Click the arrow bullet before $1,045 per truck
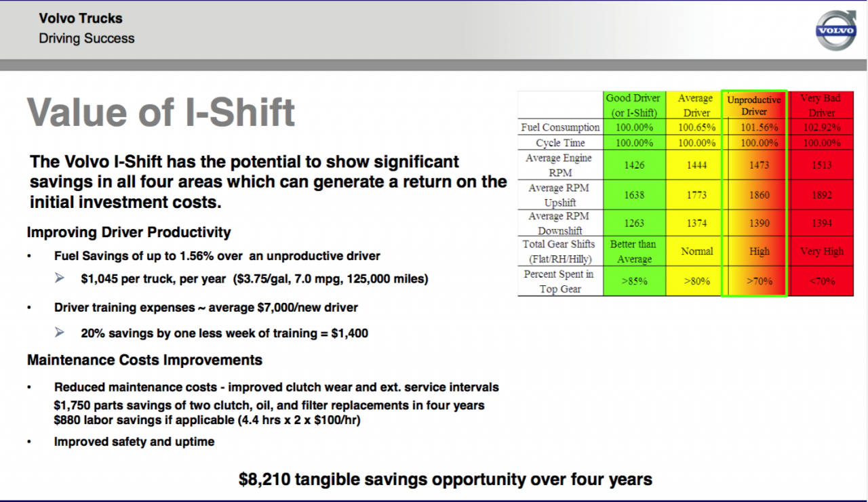This screenshot has height=502, width=868. tap(60, 278)
